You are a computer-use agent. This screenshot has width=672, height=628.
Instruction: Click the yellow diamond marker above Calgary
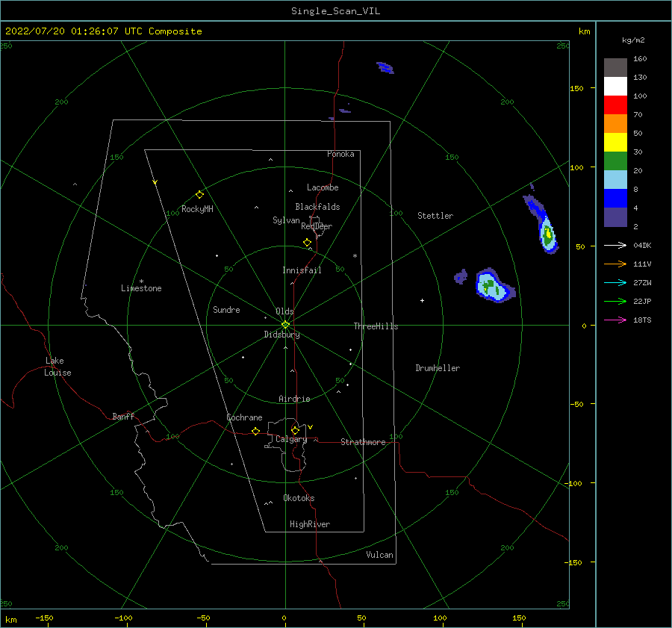[x=295, y=430]
